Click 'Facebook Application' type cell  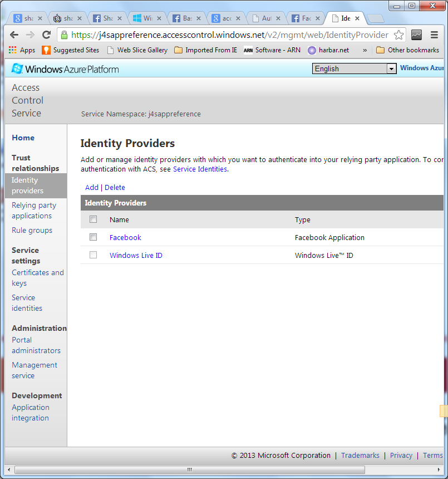(x=329, y=237)
